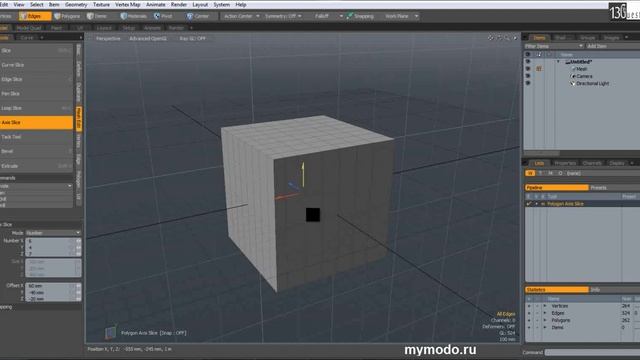Open the Perspective view type menu

pos(108,38)
